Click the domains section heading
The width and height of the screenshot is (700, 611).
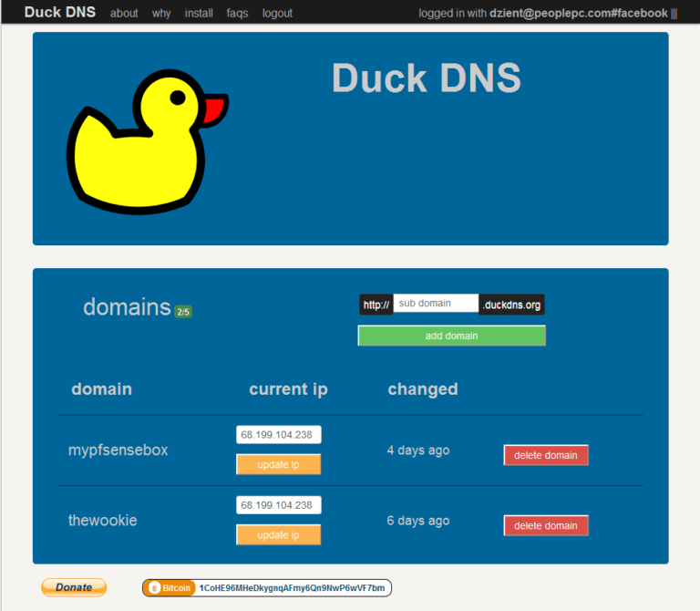click(127, 307)
